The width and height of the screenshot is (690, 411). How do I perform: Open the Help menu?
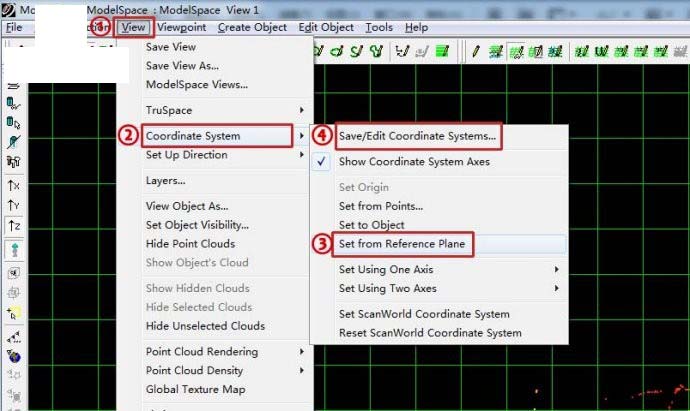pyautogui.click(x=416, y=28)
